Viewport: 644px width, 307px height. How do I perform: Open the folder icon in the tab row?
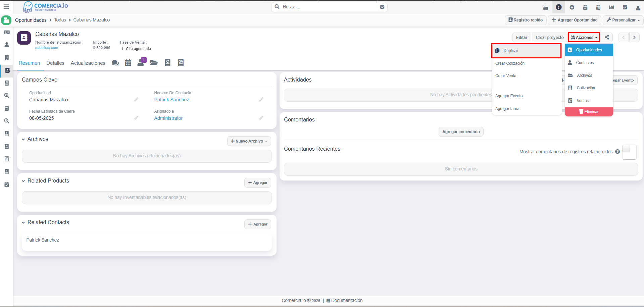154,63
